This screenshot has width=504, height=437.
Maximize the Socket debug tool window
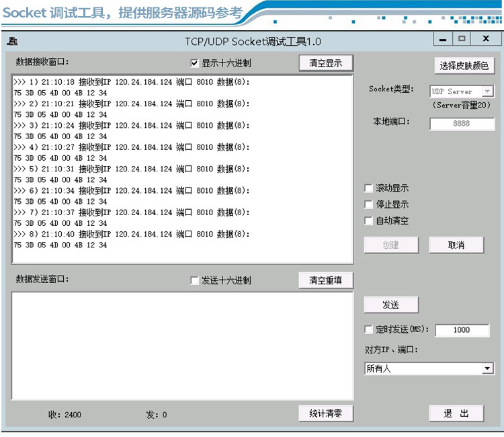pos(462,39)
